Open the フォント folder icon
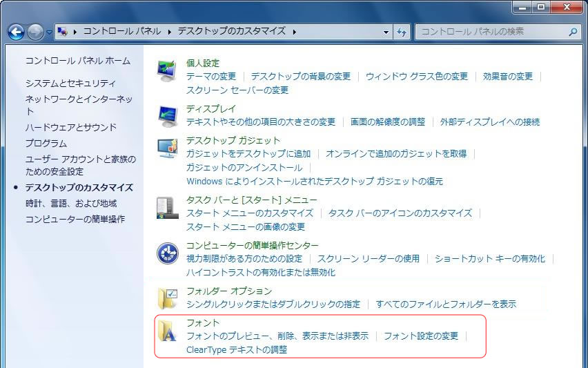This screenshot has height=368, width=588. tap(167, 330)
